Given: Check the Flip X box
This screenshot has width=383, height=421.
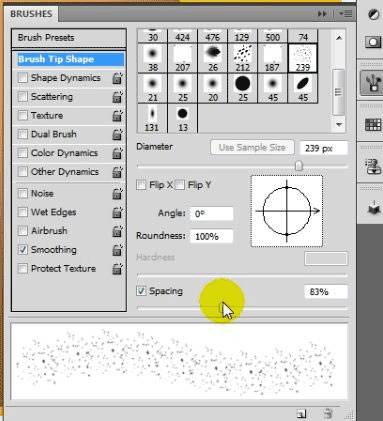Looking at the screenshot, I should pos(141,185).
